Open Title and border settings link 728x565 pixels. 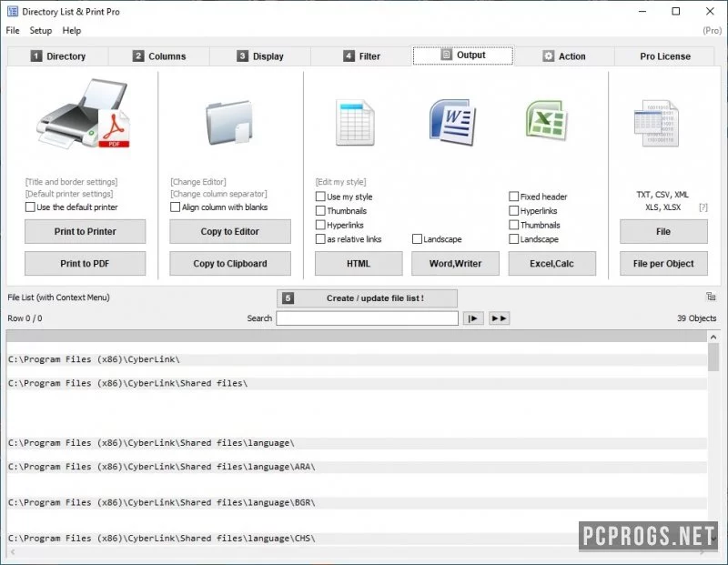pos(72,182)
